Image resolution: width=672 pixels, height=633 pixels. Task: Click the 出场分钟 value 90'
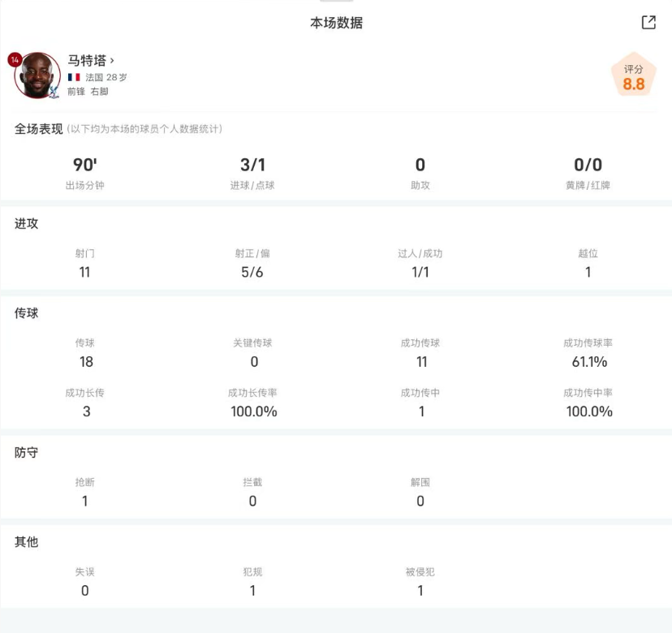coord(84,166)
